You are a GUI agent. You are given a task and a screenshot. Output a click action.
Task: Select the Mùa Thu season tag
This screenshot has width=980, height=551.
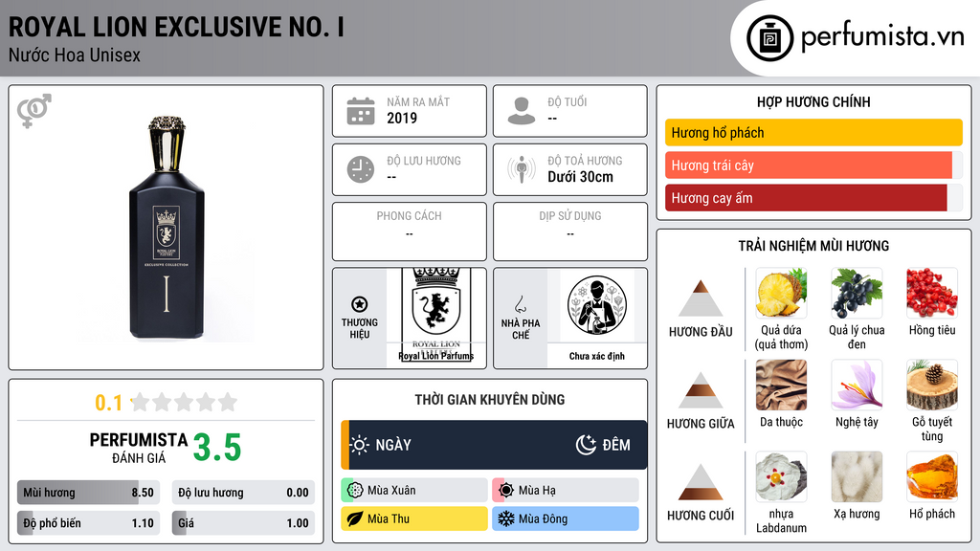tap(414, 518)
